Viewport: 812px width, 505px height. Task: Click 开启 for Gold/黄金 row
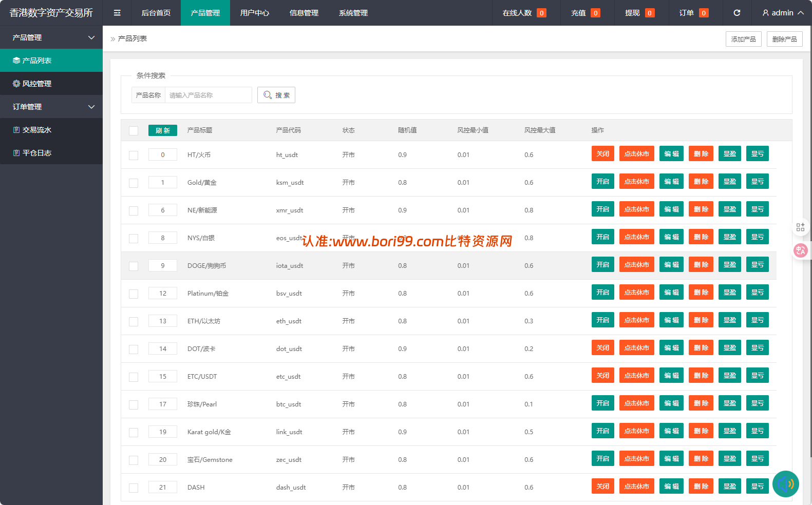point(603,181)
